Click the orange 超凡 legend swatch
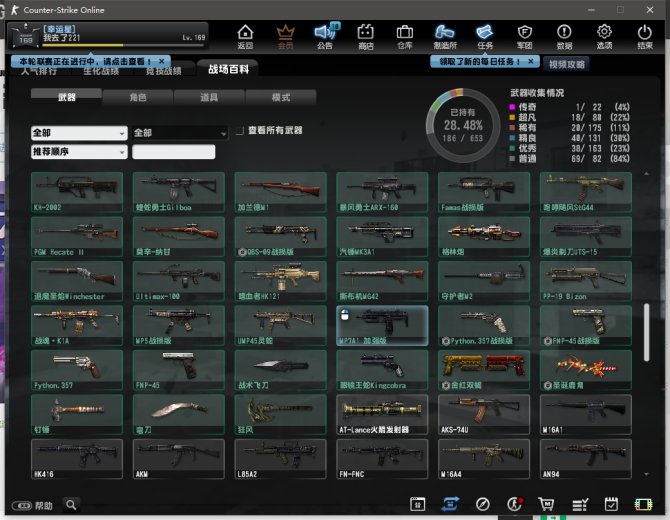Image resolution: width=670 pixels, height=520 pixels. 512,117
